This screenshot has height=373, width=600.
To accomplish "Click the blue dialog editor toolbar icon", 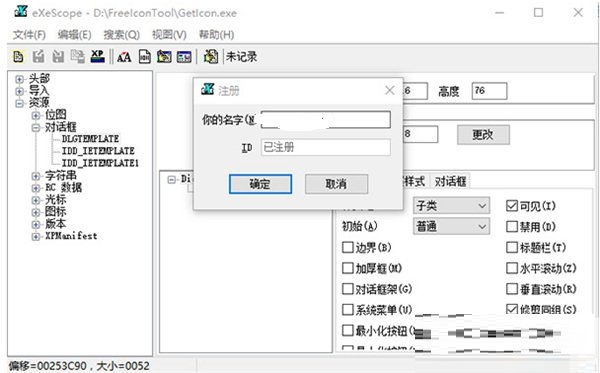I will click(x=184, y=57).
